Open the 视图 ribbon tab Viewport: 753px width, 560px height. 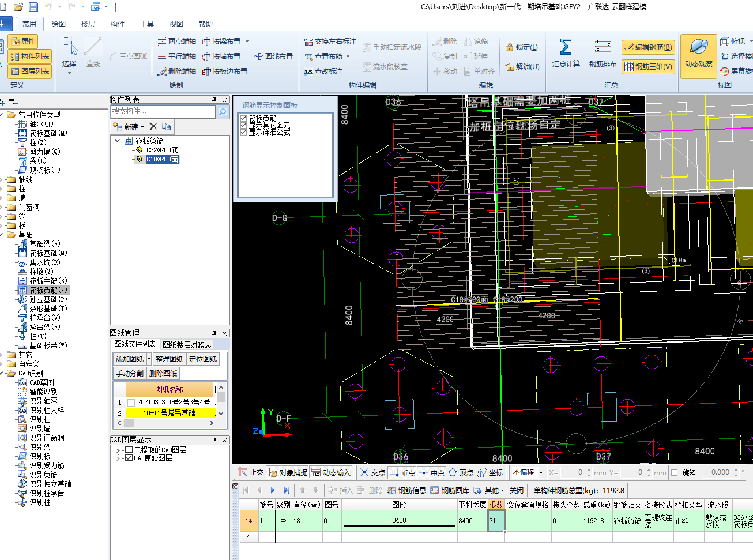(x=176, y=24)
